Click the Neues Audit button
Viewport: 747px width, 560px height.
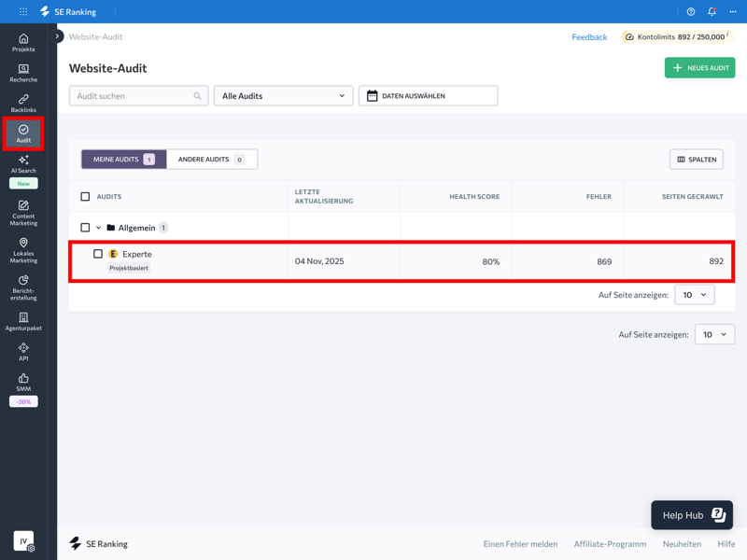click(x=699, y=68)
